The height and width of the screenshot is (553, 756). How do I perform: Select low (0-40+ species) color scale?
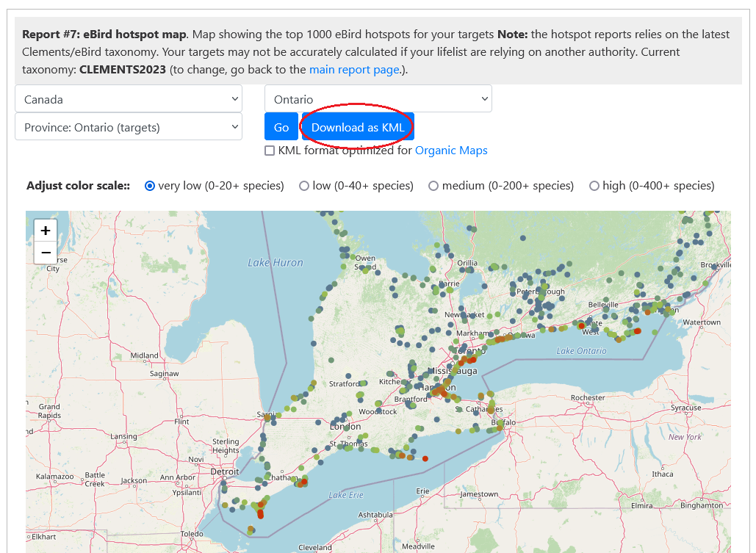[x=304, y=186]
